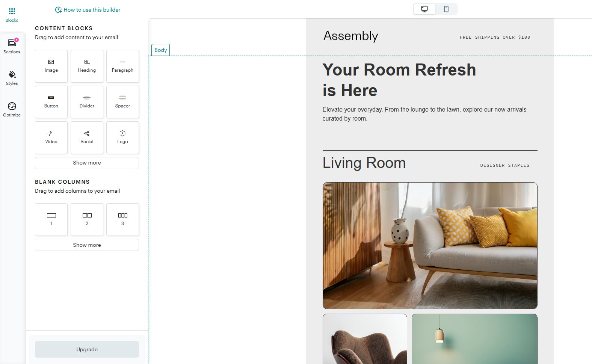Open the Sections panel tab
Image resolution: width=592 pixels, height=364 pixels.
point(12,47)
